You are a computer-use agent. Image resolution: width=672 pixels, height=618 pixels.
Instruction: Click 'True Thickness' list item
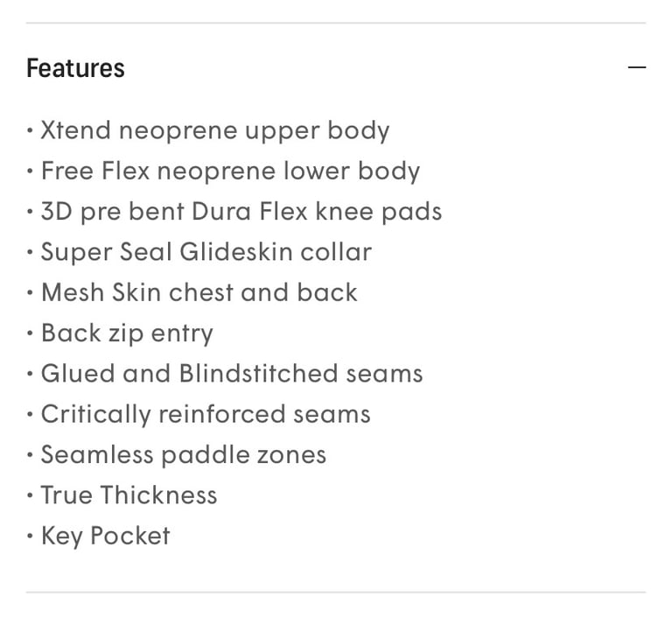[129, 495]
